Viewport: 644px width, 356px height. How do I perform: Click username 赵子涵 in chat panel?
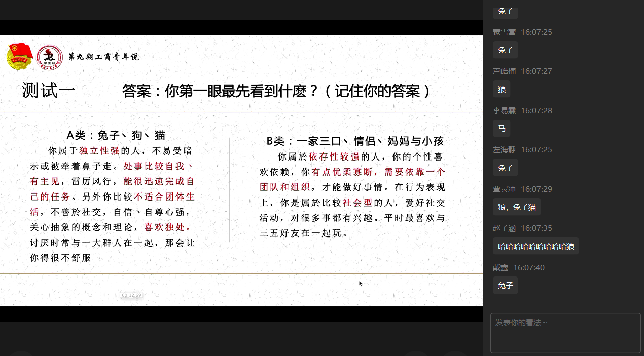click(x=504, y=228)
